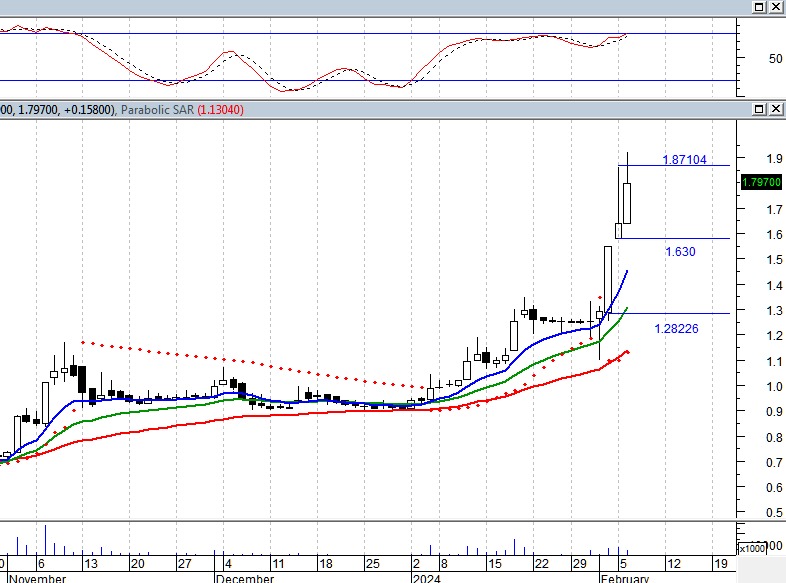This screenshot has height=583, width=786.
Task: Click the February month label on time axis
Action: (x=624, y=578)
